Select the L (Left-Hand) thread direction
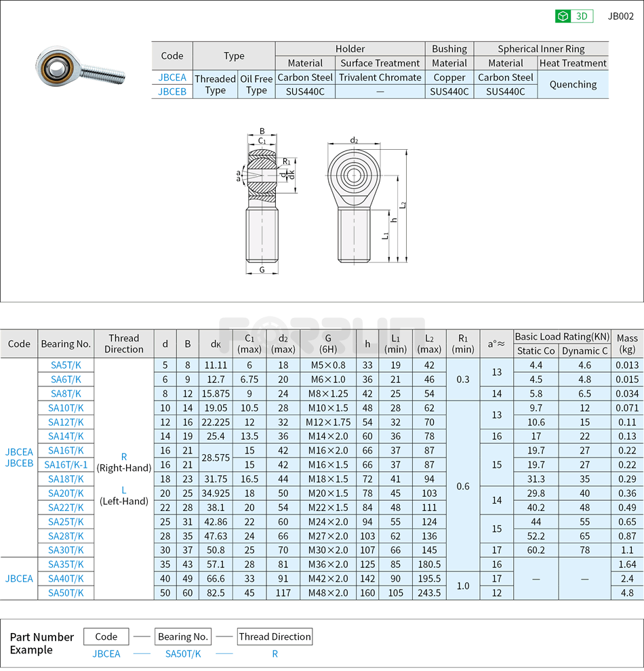 pyautogui.click(x=124, y=495)
